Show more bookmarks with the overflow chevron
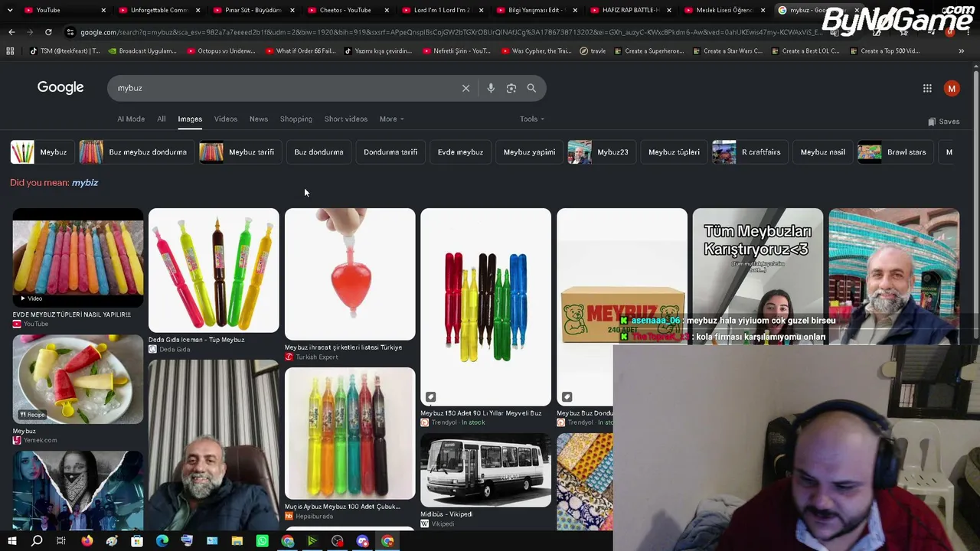This screenshot has height=551, width=980. (961, 51)
